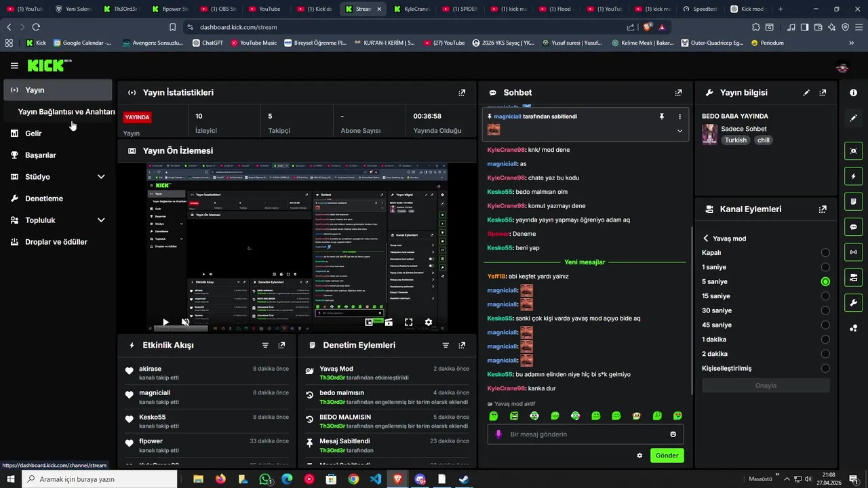868x488 pixels.
Task: Toggle the chat bubble widget icon in right sidebar
Action: 853,227
